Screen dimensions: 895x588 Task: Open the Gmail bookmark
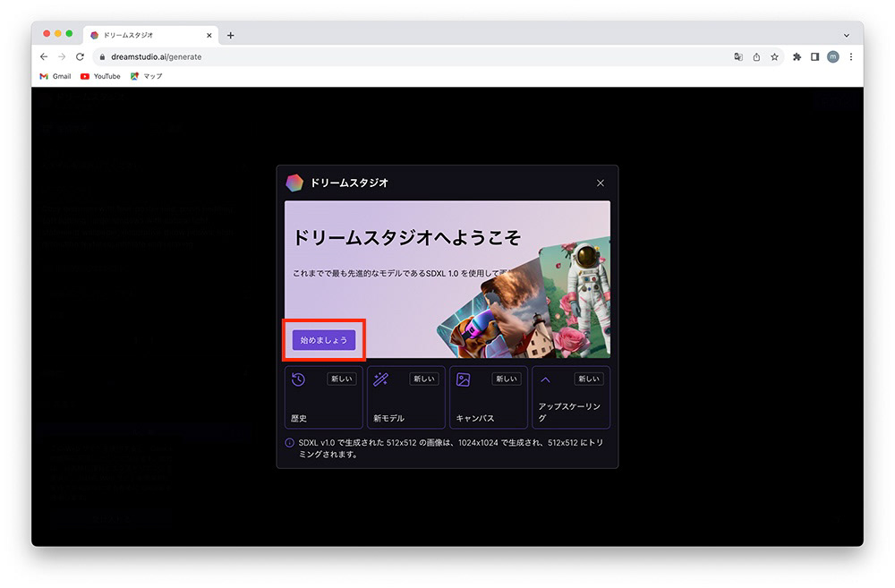point(55,76)
